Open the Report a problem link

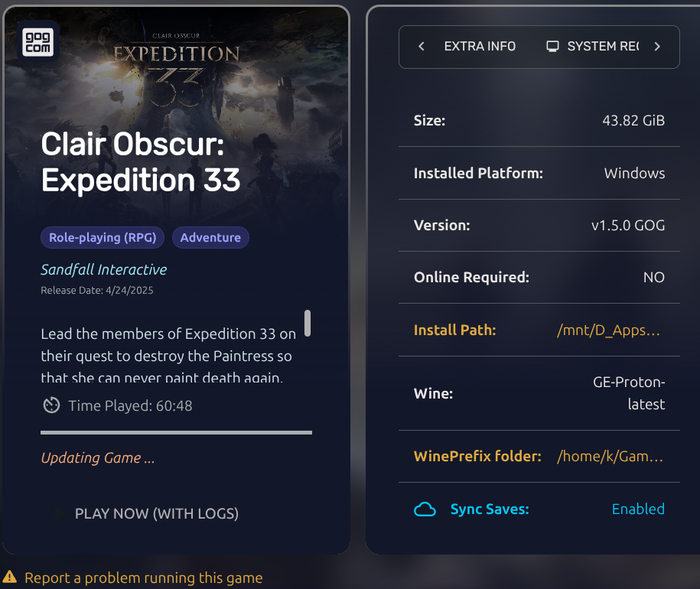point(143,578)
